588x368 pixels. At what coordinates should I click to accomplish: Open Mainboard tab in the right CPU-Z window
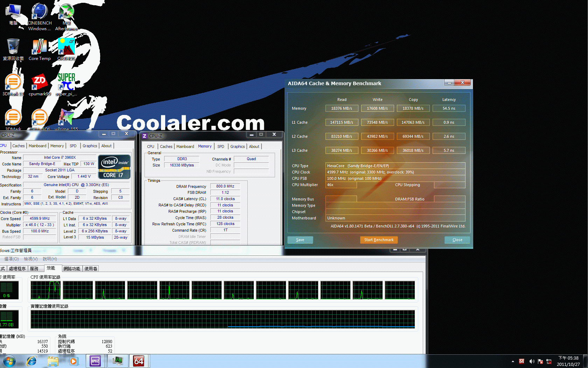click(x=185, y=146)
